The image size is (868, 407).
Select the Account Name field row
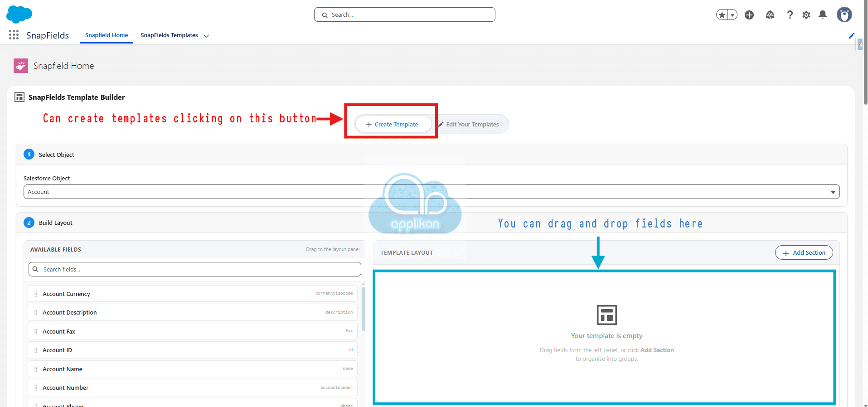[x=193, y=369]
